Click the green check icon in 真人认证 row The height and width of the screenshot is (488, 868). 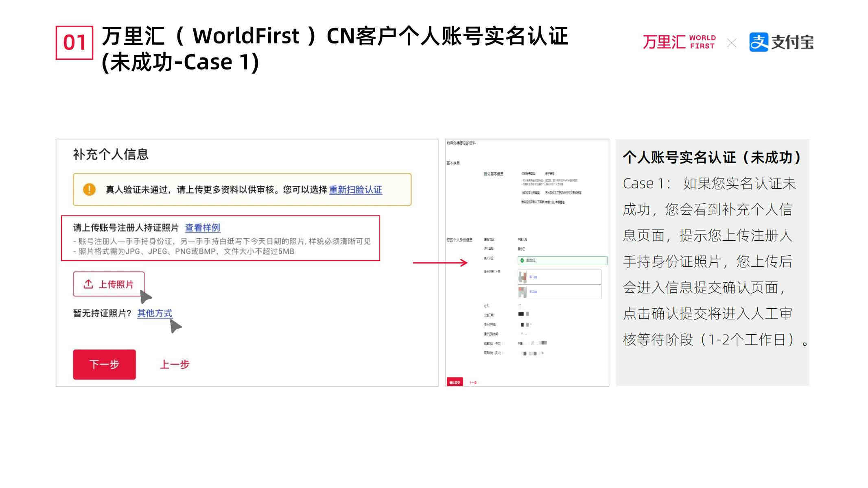522,260
